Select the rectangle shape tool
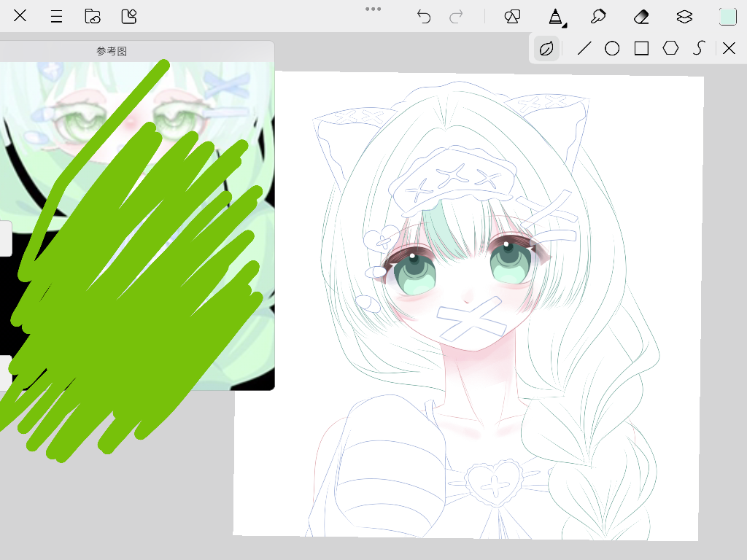This screenshot has height=560, width=747. click(x=641, y=49)
